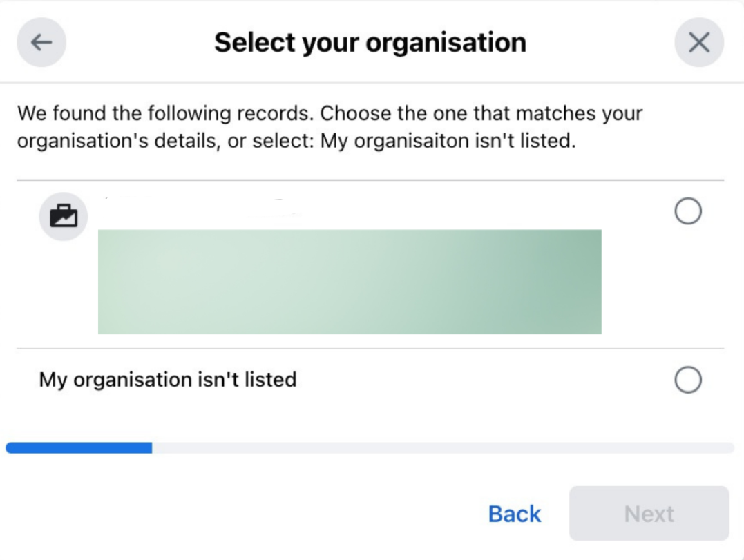
Task: Pick the organisation row beside the briefcase icon
Action: click(370, 264)
